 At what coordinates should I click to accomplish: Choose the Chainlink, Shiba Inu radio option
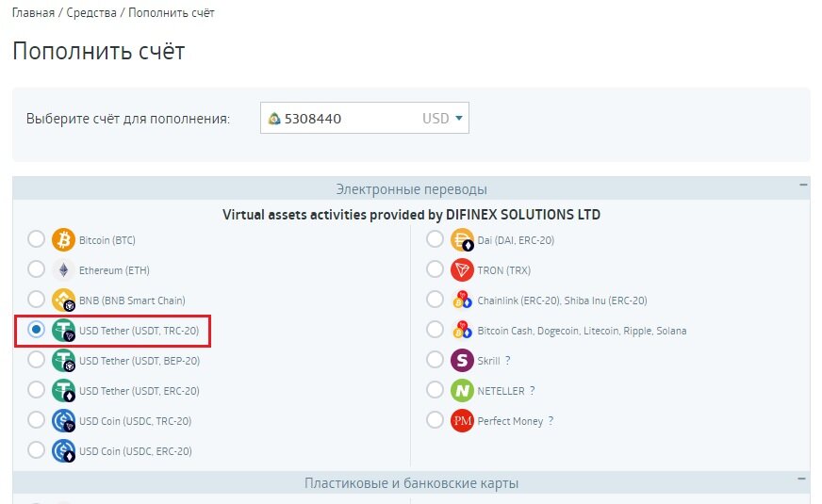[x=435, y=300]
